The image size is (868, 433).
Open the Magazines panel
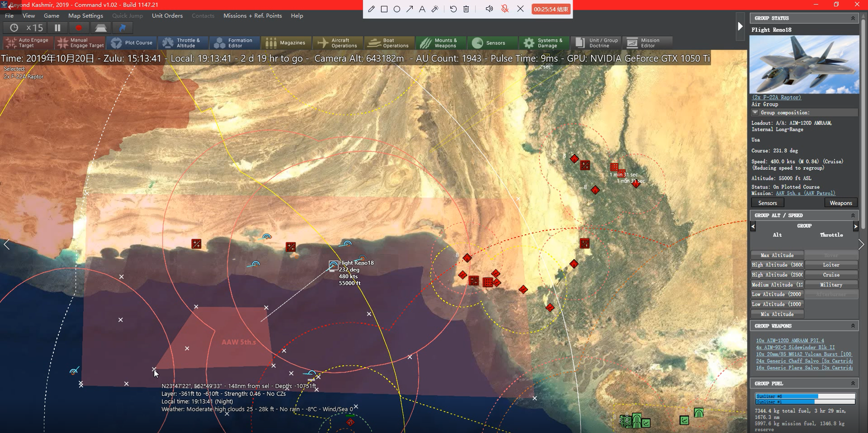(286, 42)
